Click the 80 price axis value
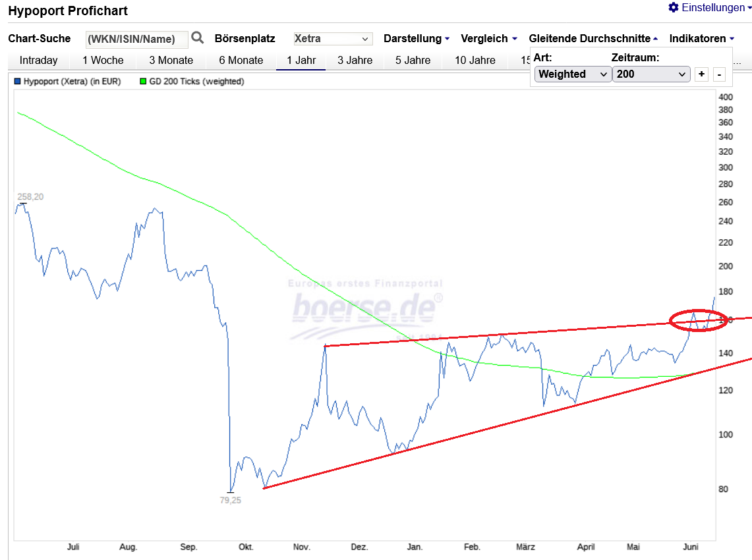This screenshot has width=752, height=560. 723,489
